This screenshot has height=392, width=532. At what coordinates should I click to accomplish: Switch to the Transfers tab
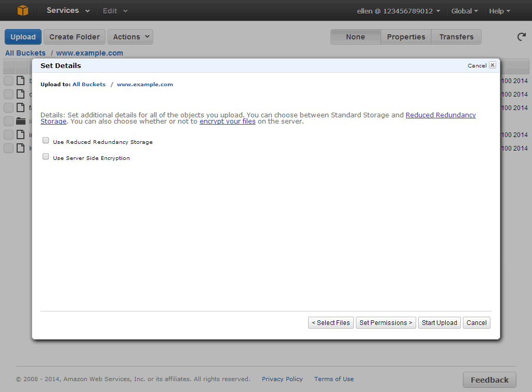point(456,37)
